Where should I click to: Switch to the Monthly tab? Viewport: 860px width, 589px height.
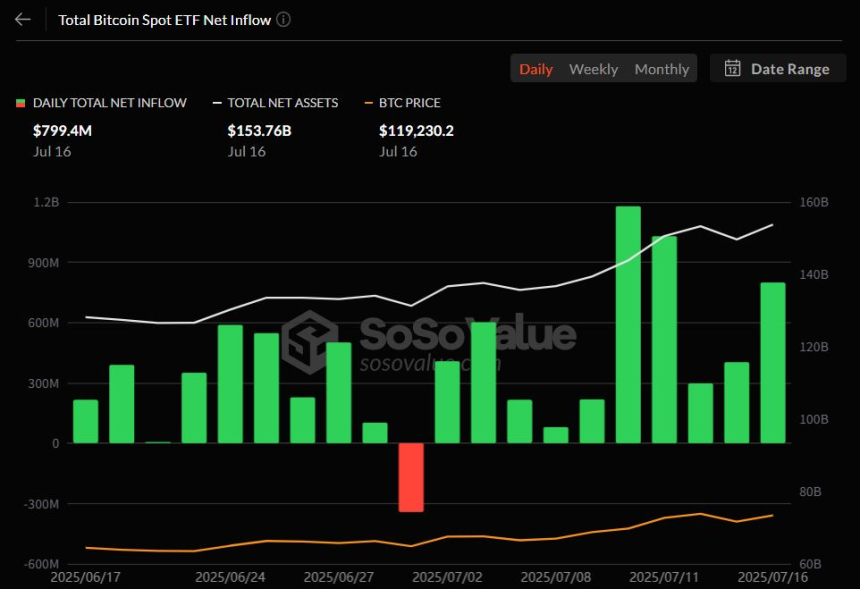[661, 68]
